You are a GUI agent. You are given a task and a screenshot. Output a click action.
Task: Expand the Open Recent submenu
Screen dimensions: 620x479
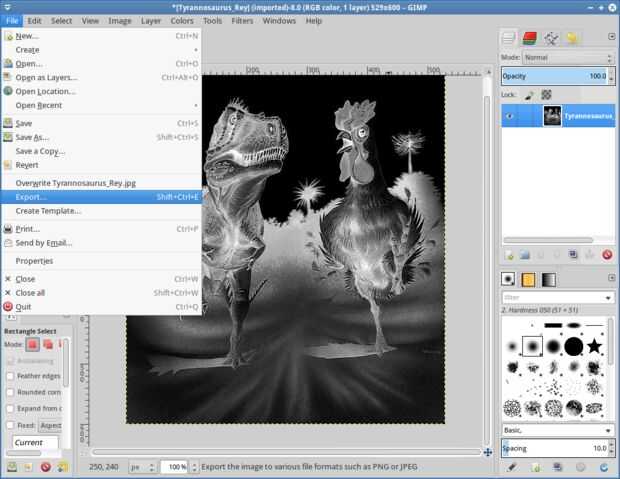(101, 105)
